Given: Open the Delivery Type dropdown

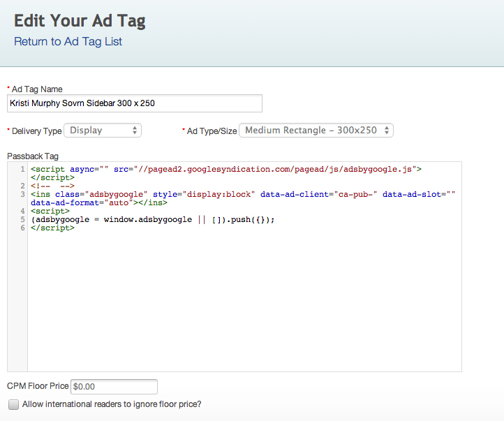Looking at the screenshot, I should click(103, 130).
